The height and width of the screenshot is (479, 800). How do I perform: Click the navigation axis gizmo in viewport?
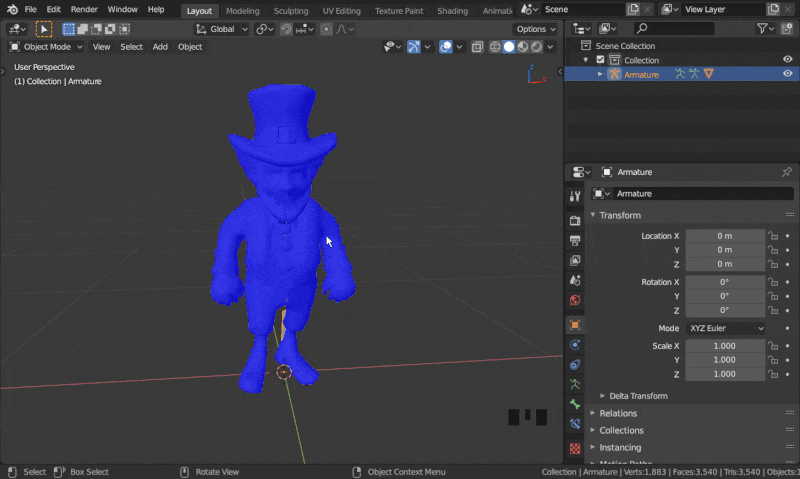point(536,74)
